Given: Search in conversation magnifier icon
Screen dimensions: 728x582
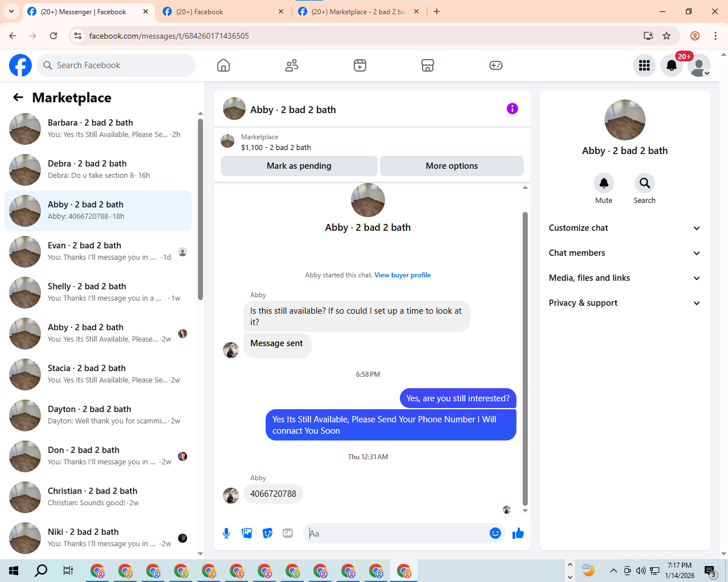Looking at the screenshot, I should (x=644, y=183).
